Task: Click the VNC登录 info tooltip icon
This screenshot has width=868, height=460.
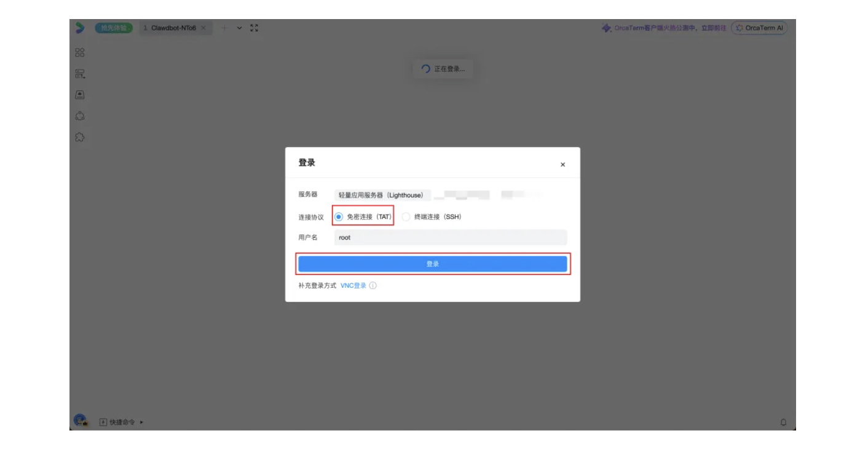Action: pos(374,285)
